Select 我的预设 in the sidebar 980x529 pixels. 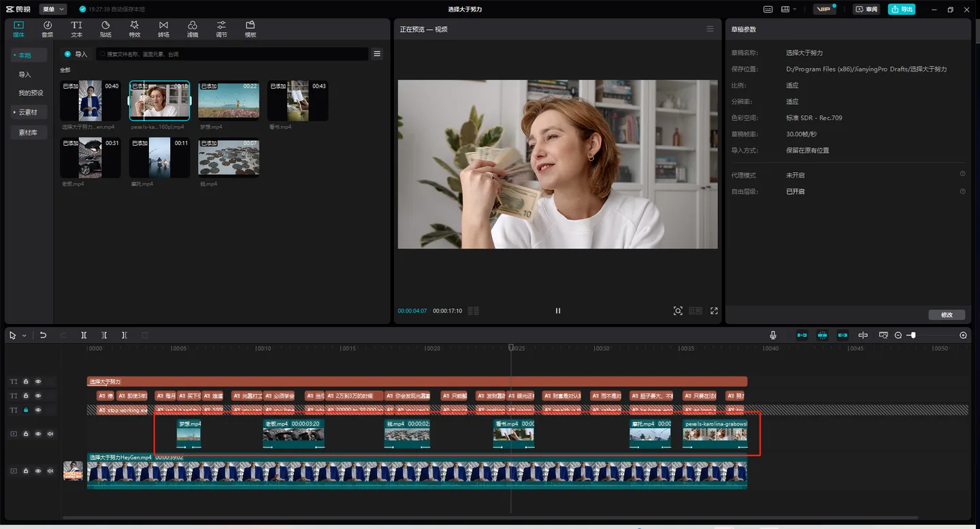point(31,93)
